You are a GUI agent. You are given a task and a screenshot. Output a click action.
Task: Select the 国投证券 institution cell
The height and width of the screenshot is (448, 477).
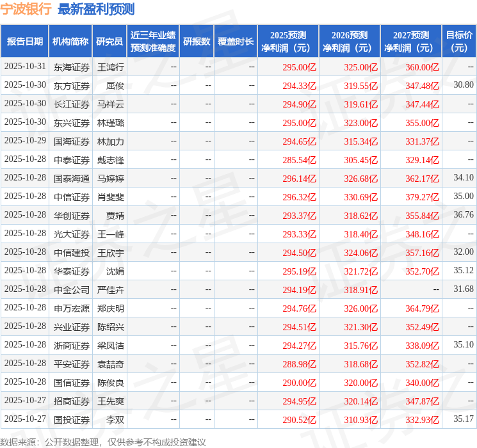click(72, 420)
